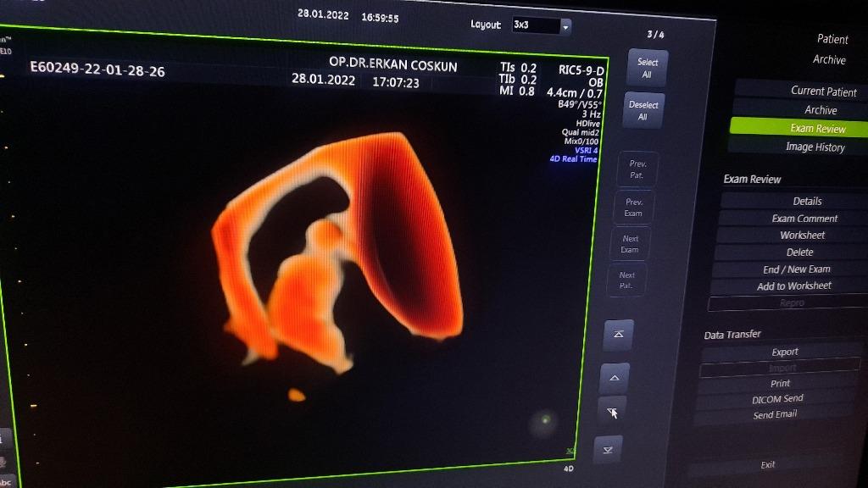
Task: Go to Next Exam
Action: tap(630, 244)
